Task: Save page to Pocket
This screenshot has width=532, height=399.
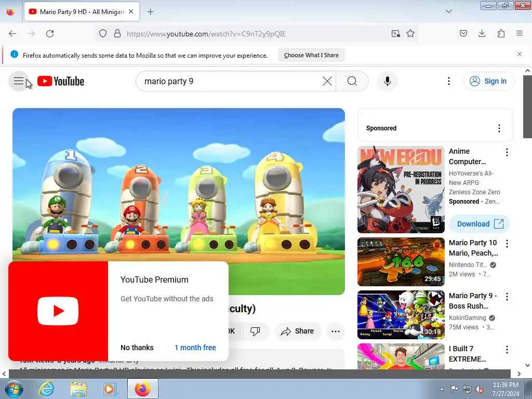Action: (463, 34)
